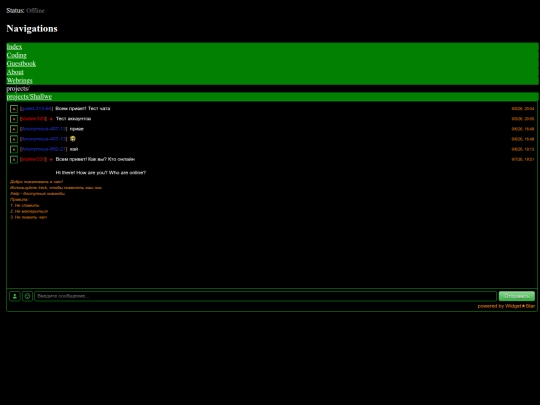Click the "Всем привет! Тест чата" message text
Image resolution: width=540 pixels, height=405 pixels.
pyautogui.click(x=83, y=108)
